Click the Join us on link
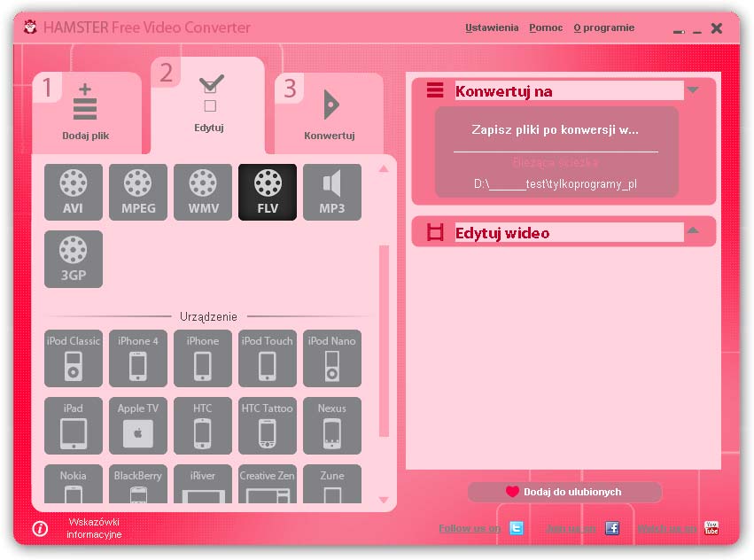The width and height of the screenshot is (754, 560). (571, 528)
